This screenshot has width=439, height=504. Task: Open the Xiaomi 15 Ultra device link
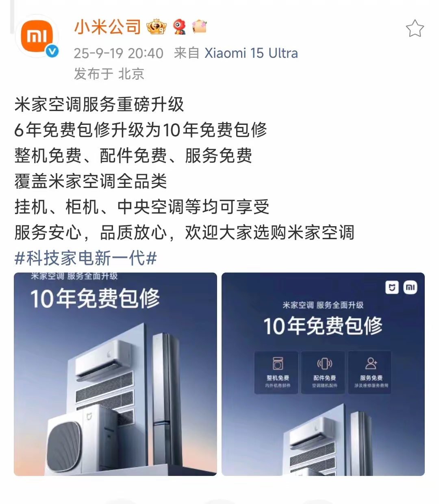[251, 53]
